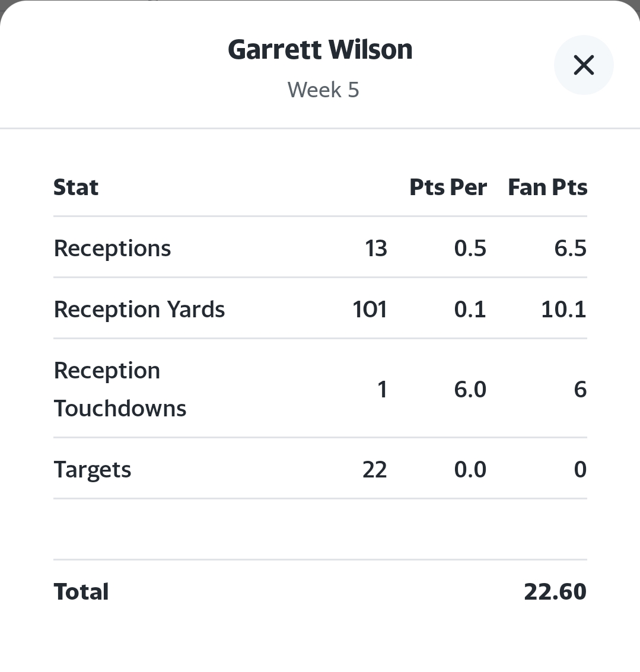
Task: Click the 10.1 fan points value
Action: coord(563,310)
